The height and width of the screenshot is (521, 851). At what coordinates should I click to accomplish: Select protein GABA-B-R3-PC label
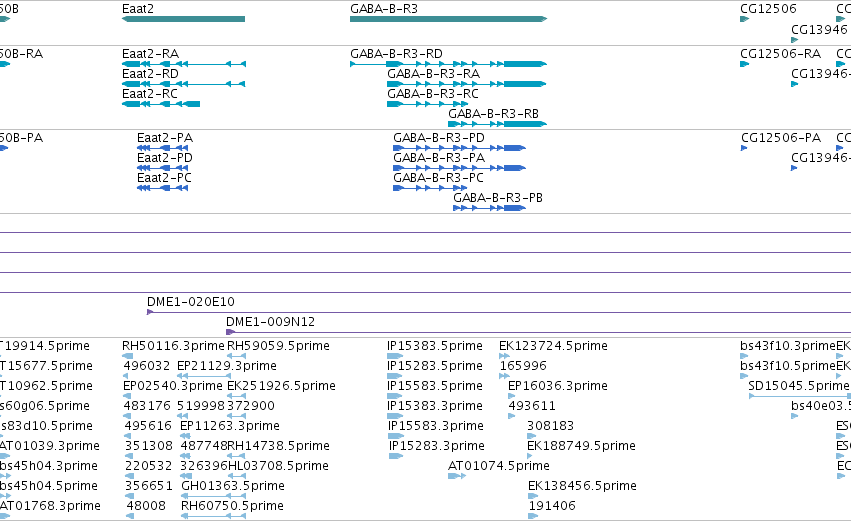click(x=438, y=178)
